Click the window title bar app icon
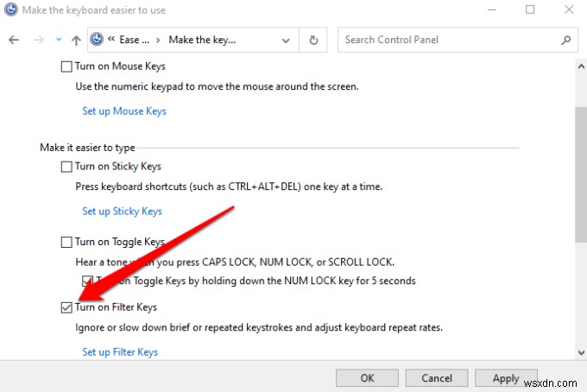Image resolution: width=587 pixels, height=392 pixels. pos(11,9)
